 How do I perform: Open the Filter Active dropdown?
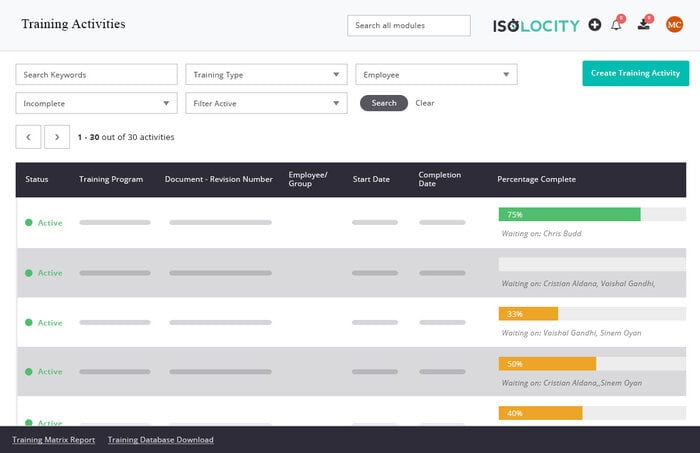click(266, 103)
